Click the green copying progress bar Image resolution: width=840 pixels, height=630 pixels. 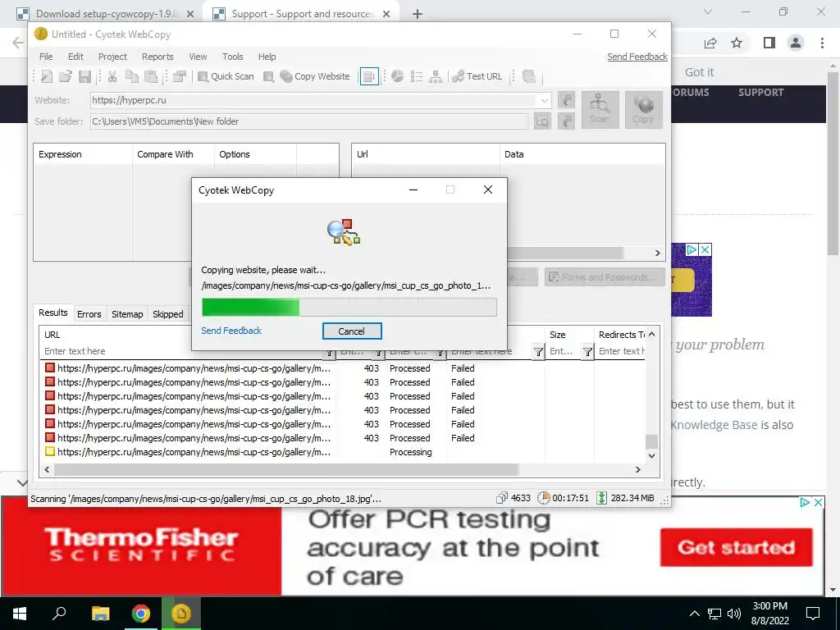(349, 308)
